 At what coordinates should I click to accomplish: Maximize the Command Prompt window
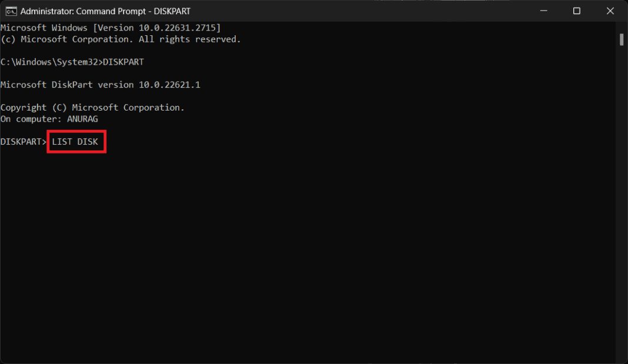pos(577,11)
